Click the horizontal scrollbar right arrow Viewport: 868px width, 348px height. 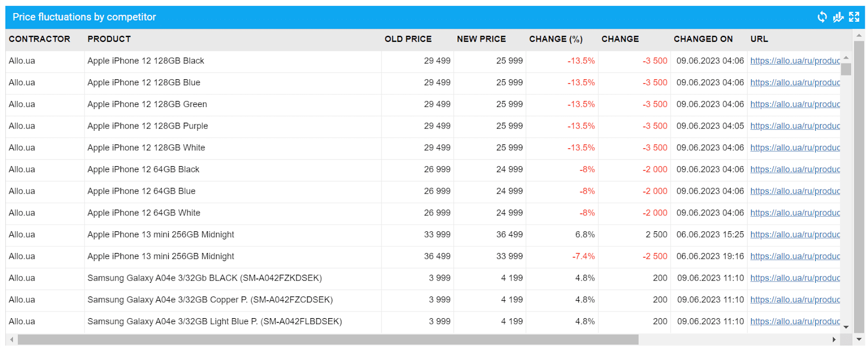(834, 340)
